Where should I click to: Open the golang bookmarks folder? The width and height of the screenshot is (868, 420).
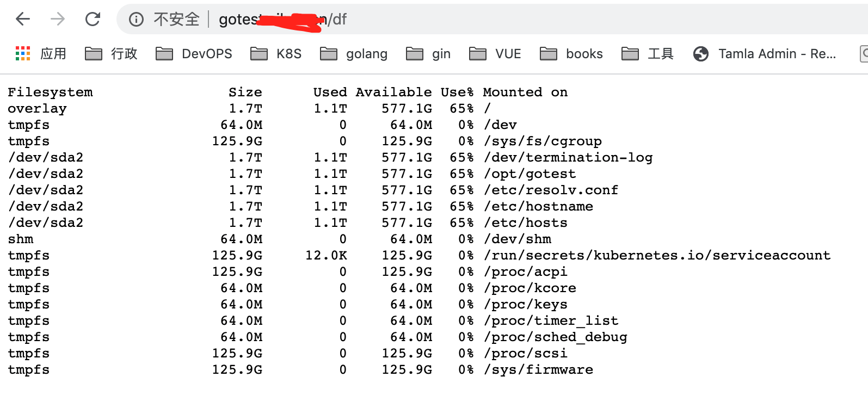[x=354, y=53]
